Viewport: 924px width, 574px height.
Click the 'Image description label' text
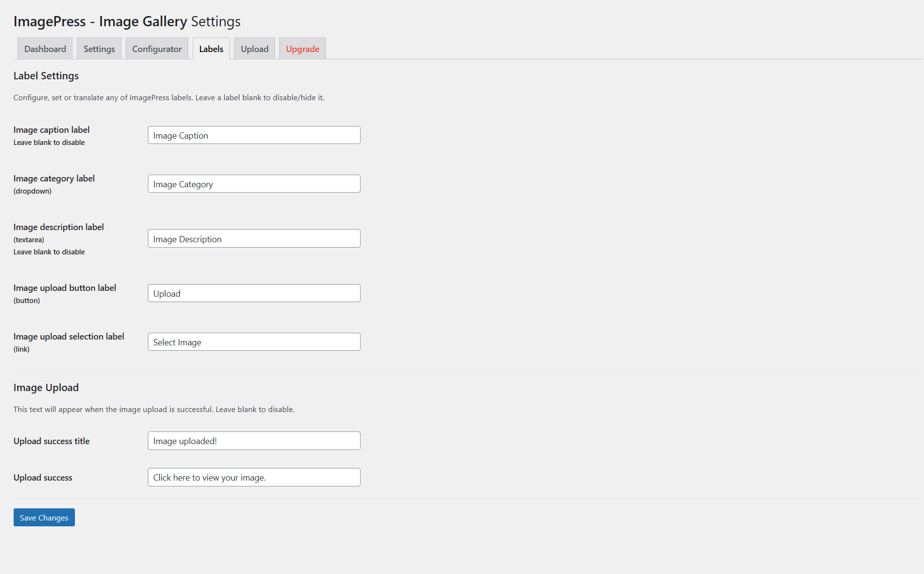tap(58, 227)
